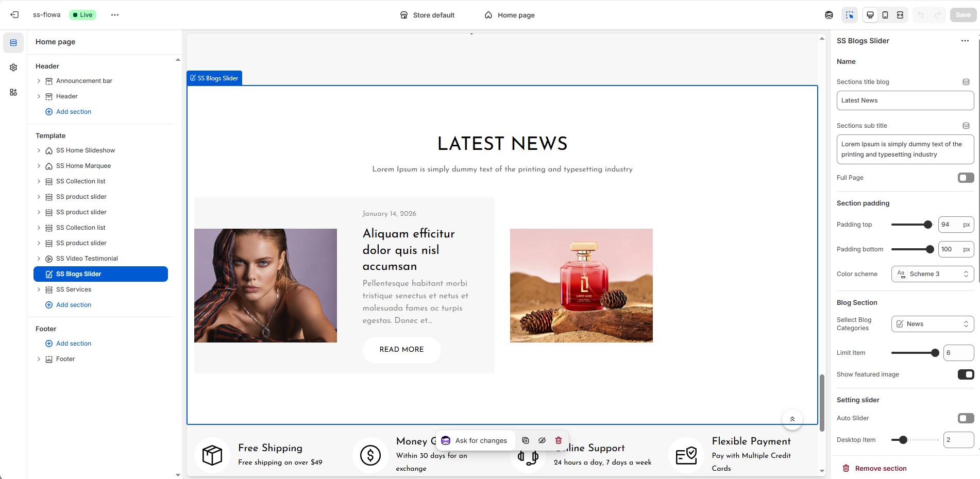Viewport: 980px width, 479px height.
Task: Click the desktop preview icon
Action: [870, 15]
